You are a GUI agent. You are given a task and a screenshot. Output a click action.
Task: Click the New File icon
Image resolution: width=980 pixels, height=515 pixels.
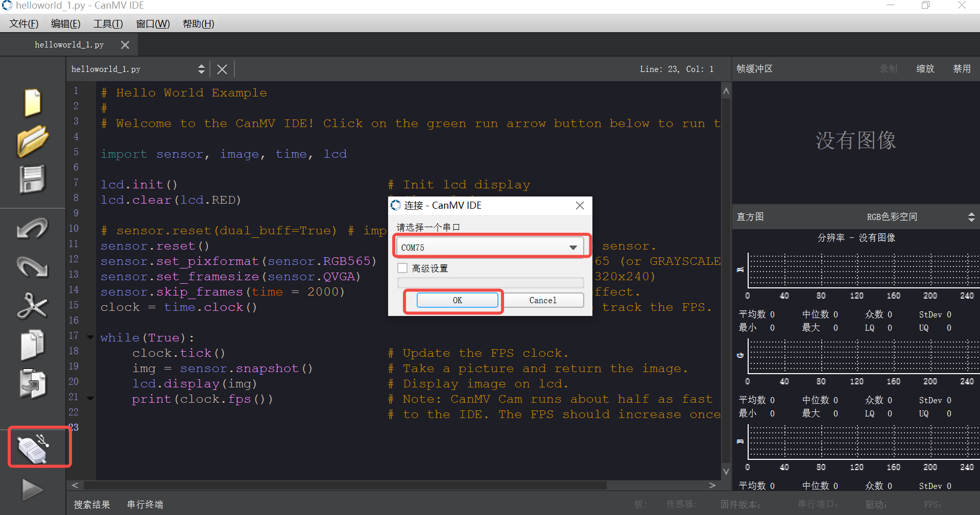tap(33, 103)
